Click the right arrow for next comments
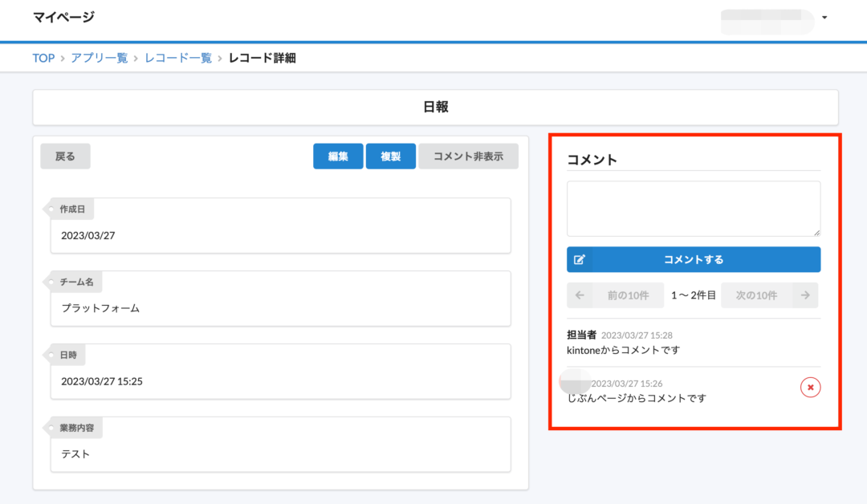Viewport: 867px width, 504px height. coord(804,295)
